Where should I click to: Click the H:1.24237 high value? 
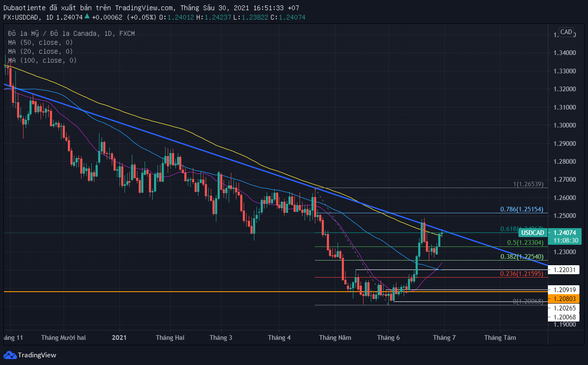tap(214, 17)
